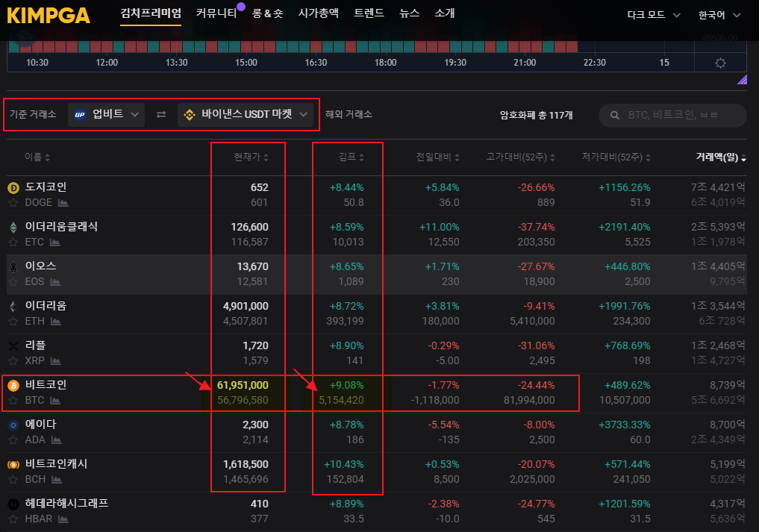Viewport: 759px width, 532px height.
Task: Click the 12:00 chart time marker
Action: click(107, 63)
